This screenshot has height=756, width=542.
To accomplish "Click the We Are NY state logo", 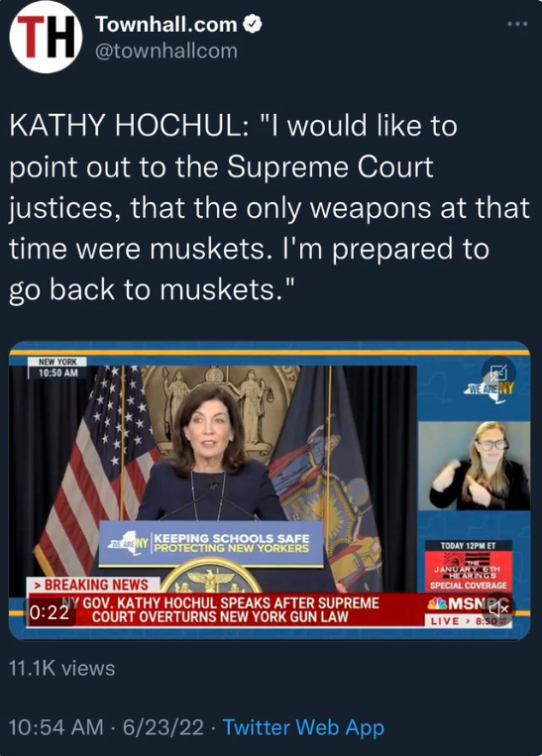I will point(488,388).
